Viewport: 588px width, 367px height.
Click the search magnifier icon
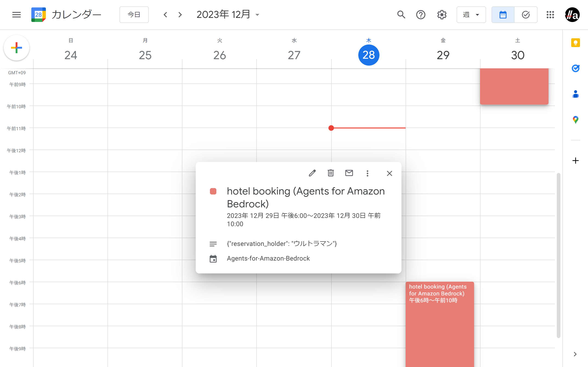tap(401, 15)
